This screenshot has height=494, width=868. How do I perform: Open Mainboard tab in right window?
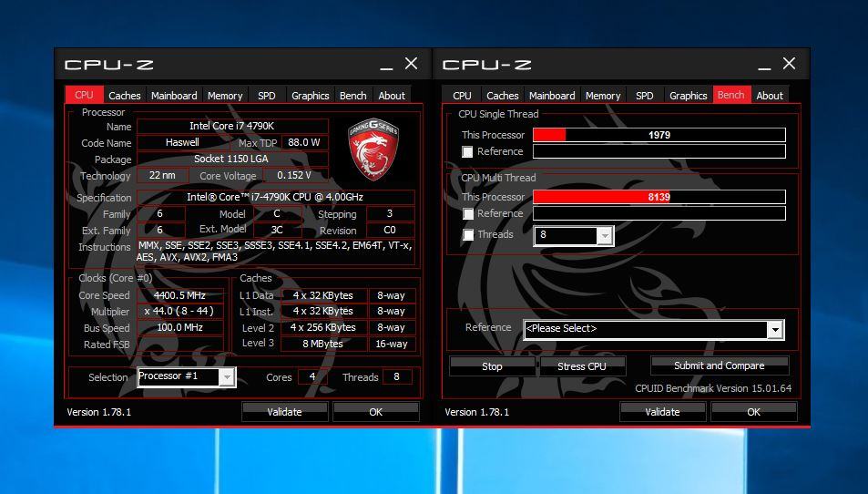(x=552, y=96)
